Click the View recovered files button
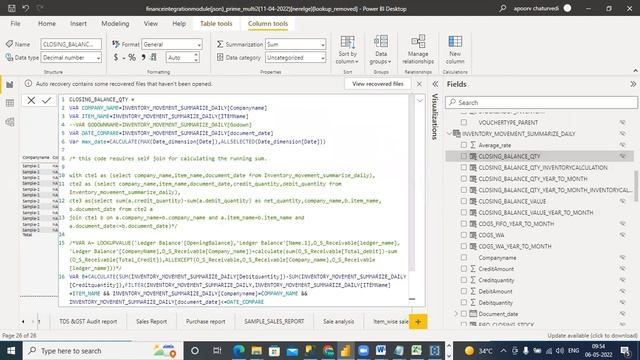640x360 pixels. pos(378,84)
